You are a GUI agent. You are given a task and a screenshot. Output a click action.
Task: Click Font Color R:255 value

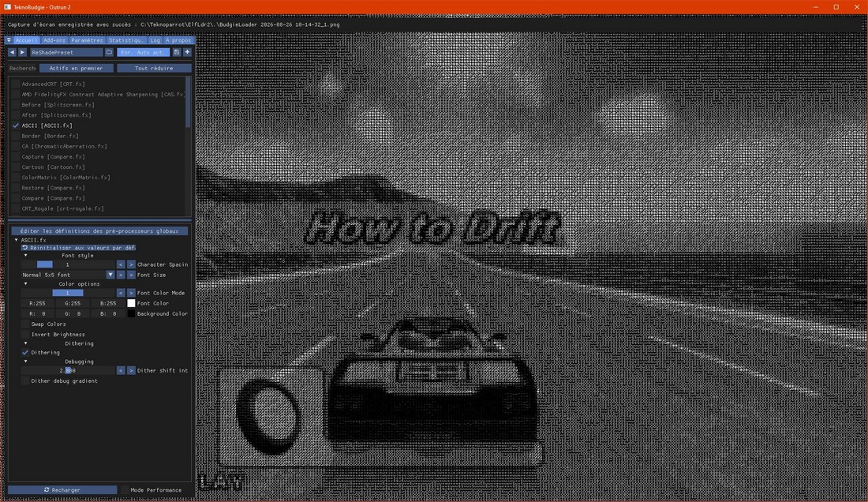[37, 303]
